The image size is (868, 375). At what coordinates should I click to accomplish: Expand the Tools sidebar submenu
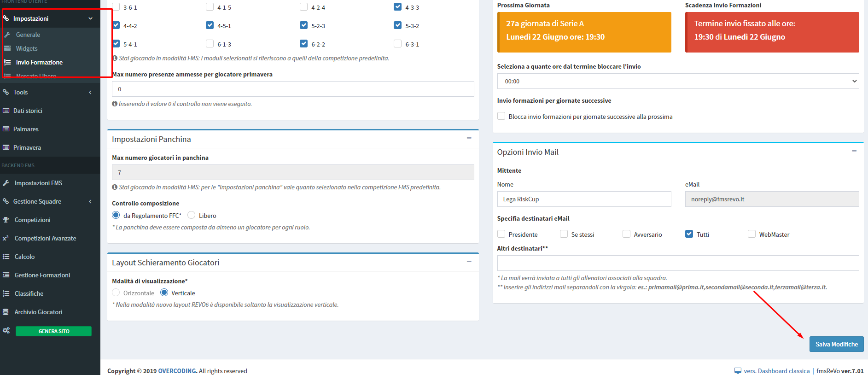click(x=50, y=92)
